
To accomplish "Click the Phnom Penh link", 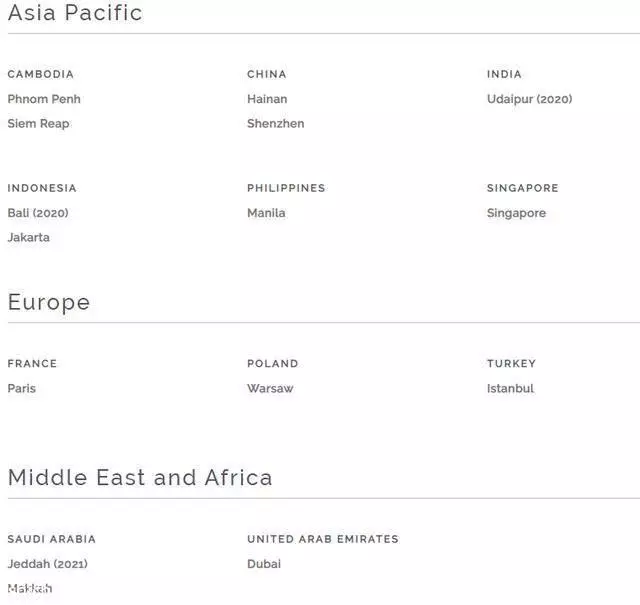I will (44, 99).
